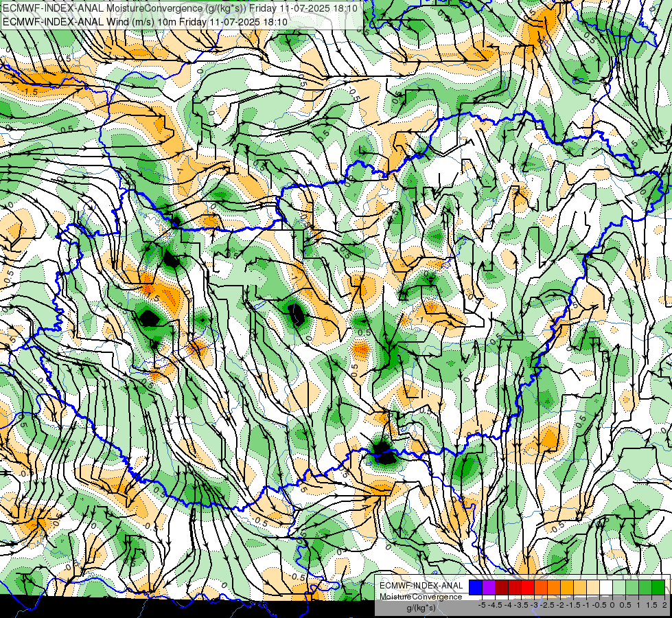Click the legend's ECMWF-INDEX-ANAL label
The image size is (672, 618).
click(421, 586)
